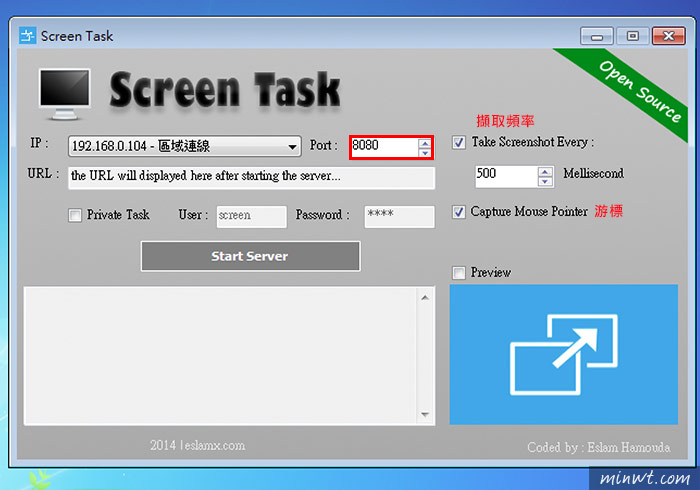The image size is (700, 490).
Task: Click the User field containing screen
Action: click(251, 216)
